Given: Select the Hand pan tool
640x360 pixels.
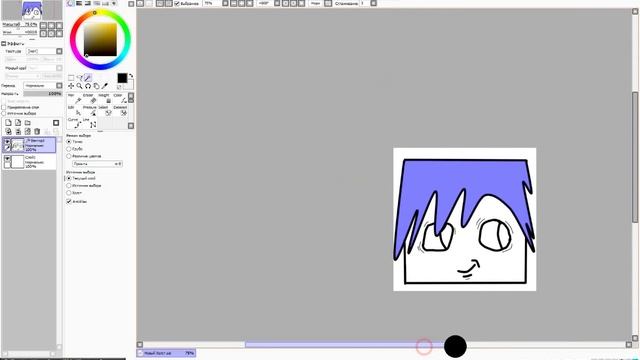Looking at the screenshot, I should coord(96,86).
